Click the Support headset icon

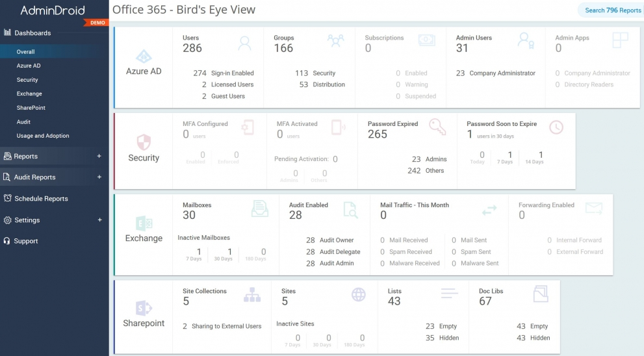pos(7,240)
